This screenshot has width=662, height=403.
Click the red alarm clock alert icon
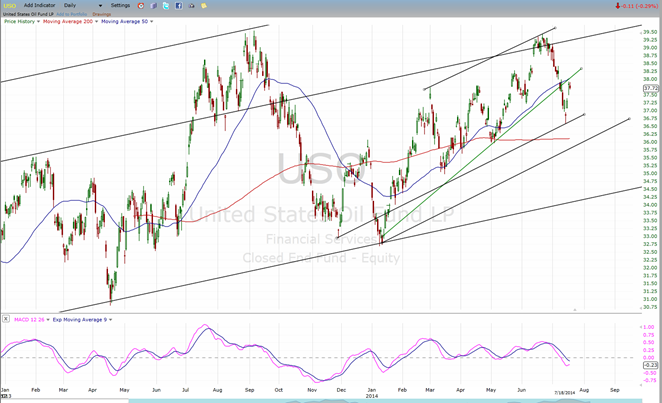point(141,6)
